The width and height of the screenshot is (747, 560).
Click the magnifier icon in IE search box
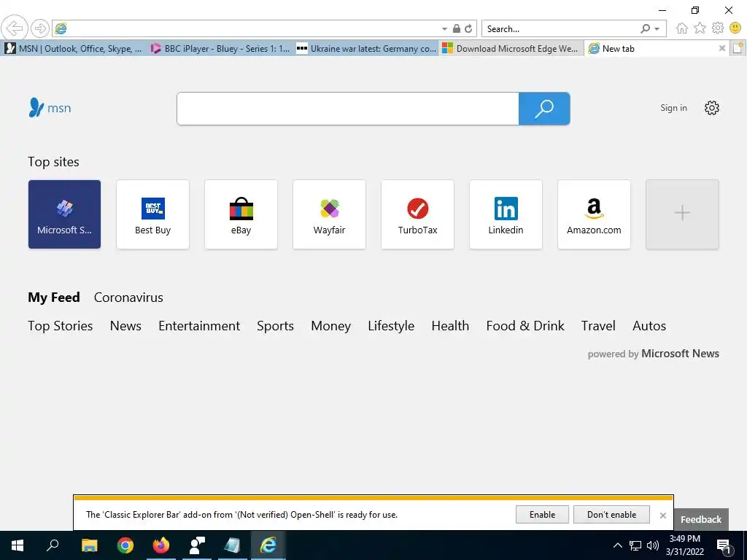pyautogui.click(x=645, y=28)
